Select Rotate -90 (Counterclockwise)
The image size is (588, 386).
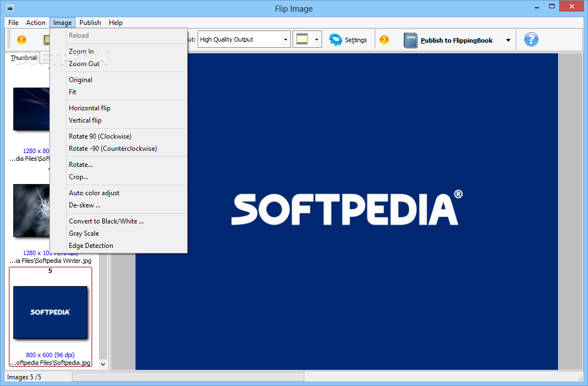tap(118, 149)
